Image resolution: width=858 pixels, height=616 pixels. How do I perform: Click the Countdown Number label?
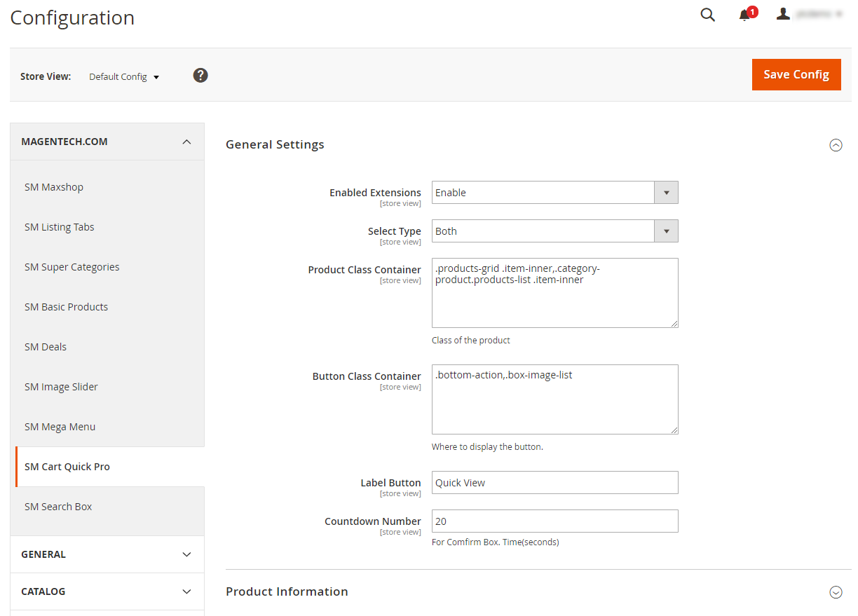(x=373, y=521)
